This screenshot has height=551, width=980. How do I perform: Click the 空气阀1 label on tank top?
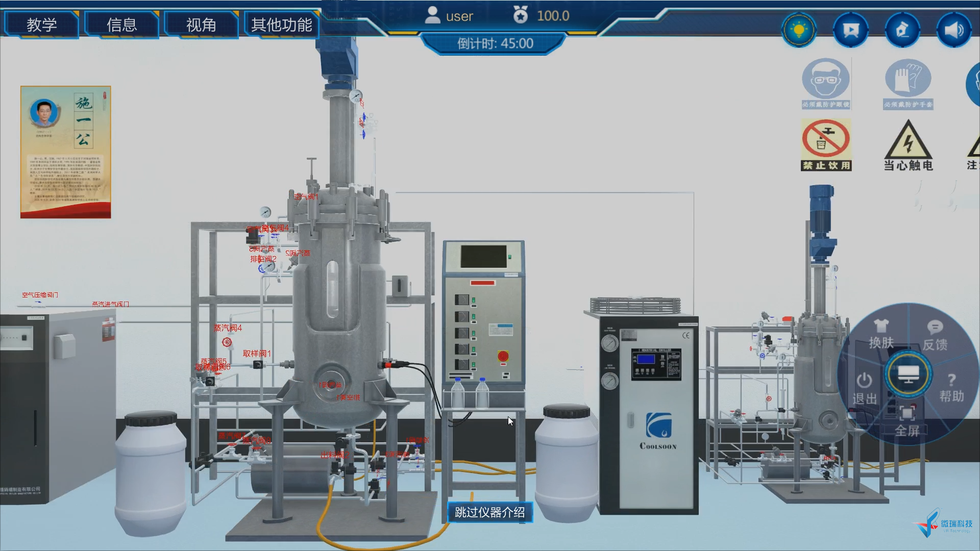(306, 196)
